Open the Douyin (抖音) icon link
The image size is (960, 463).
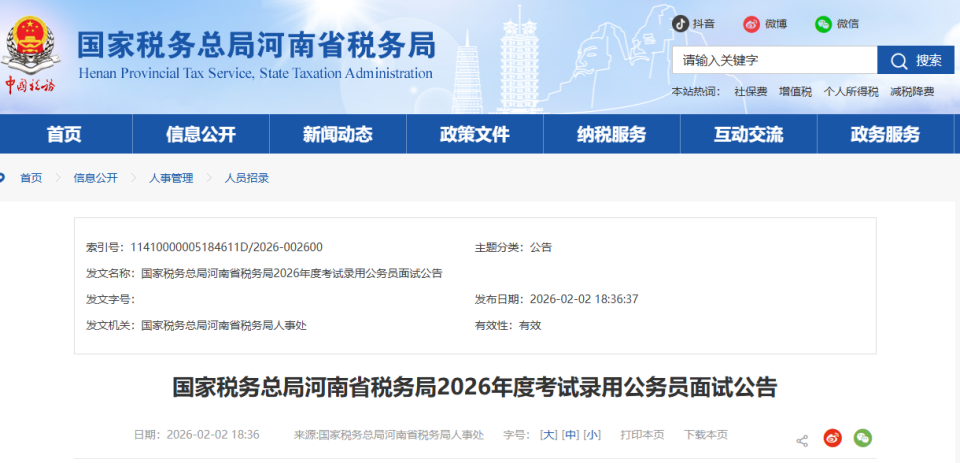tap(680, 24)
